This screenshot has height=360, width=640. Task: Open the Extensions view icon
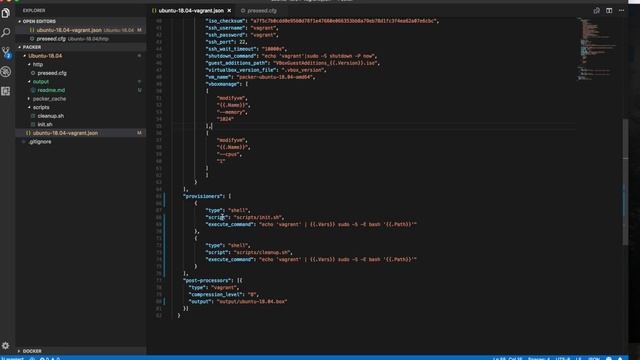pyautogui.click(x=6, y=91)
